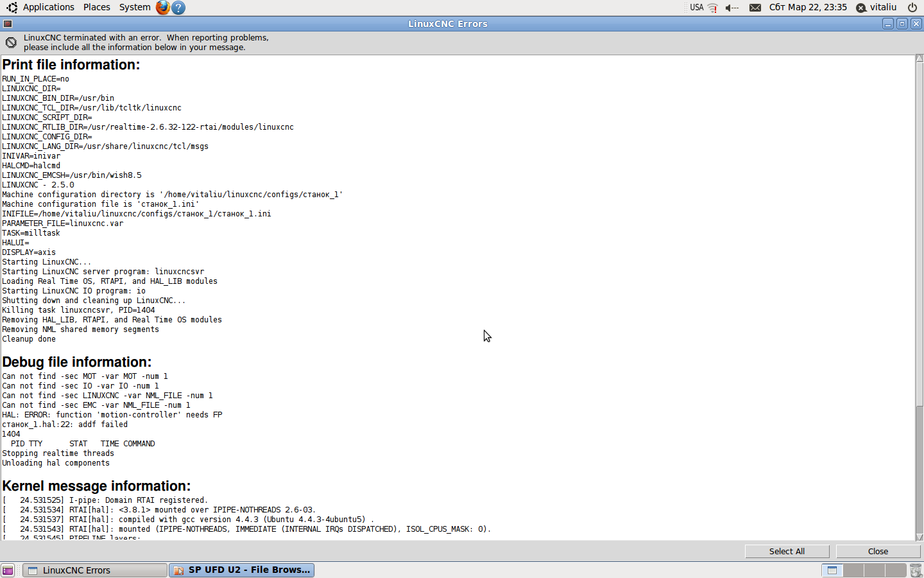Click the line 'LINUXCNC_LANG_DIR=/usr/share/linuxcnc/tcl/msgs'

tap(105, 146)
